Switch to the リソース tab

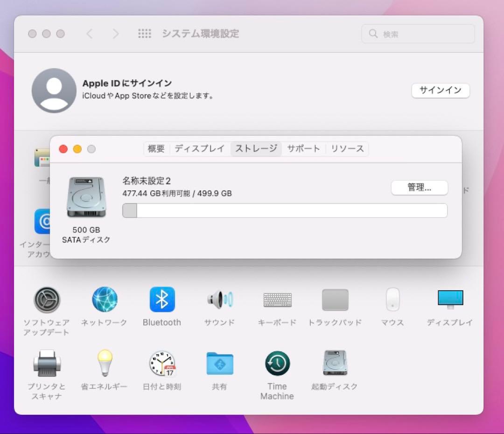coord(348,148)
